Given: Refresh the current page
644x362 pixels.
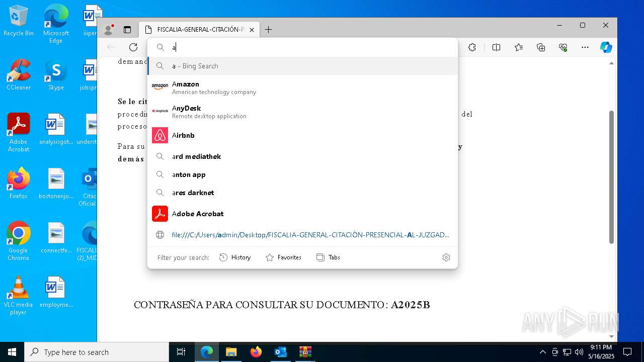Looking at the screenshot, I should (x=133, y=47).
